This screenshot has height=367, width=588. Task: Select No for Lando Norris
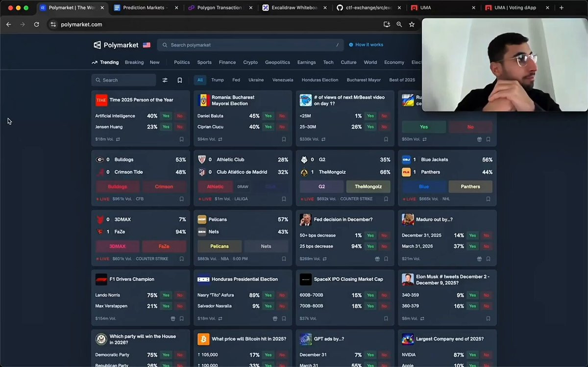coord(180,295)
